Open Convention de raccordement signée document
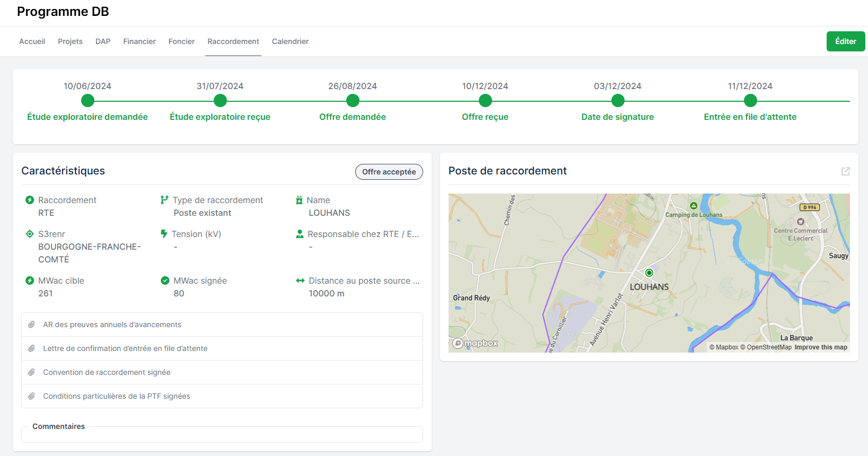This screenshot has width=868, height=456. tap(222, 372)
